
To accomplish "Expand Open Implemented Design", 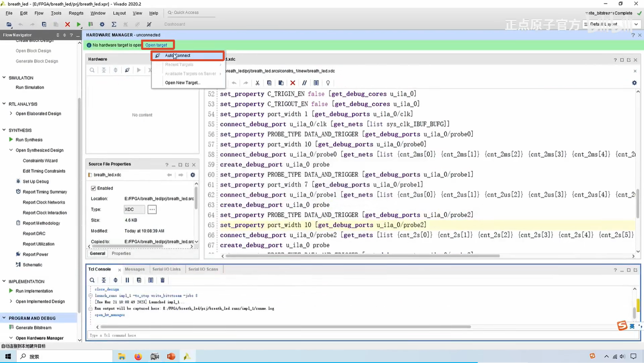I will (11, 301).
